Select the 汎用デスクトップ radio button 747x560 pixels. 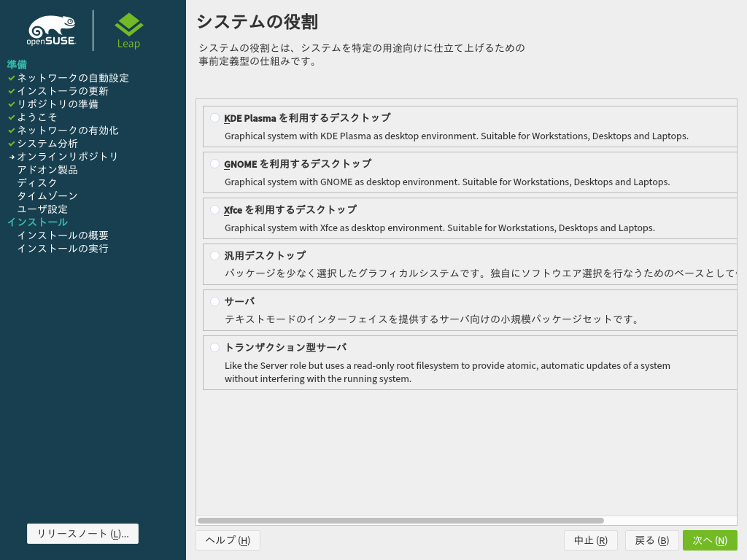215,256
